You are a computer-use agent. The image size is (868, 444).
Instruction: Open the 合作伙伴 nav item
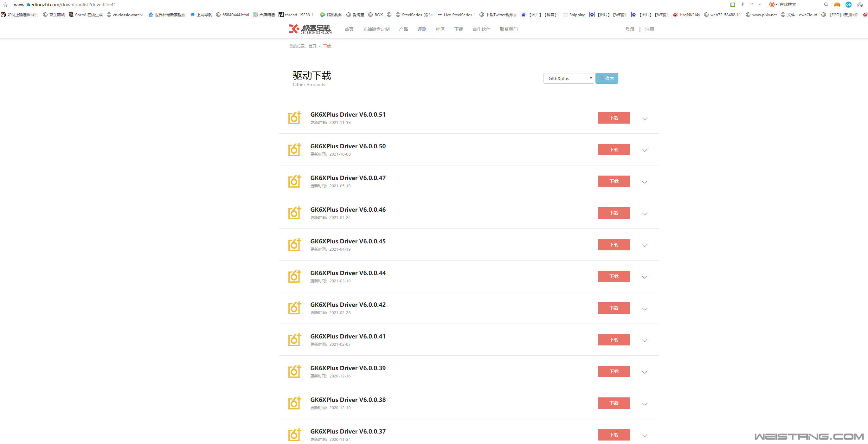coord(481,29)
